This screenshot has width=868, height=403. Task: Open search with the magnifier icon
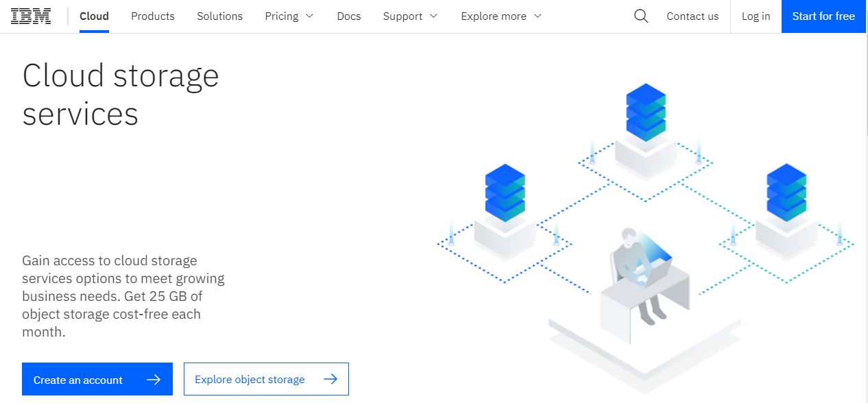[x=641, y=16]
